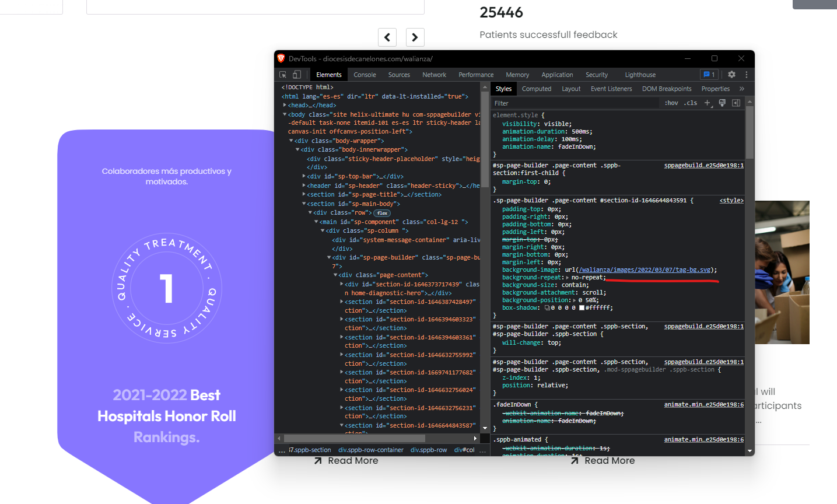
Task: Click the Elements tree horizontal scrollbar
Action: 355,438
